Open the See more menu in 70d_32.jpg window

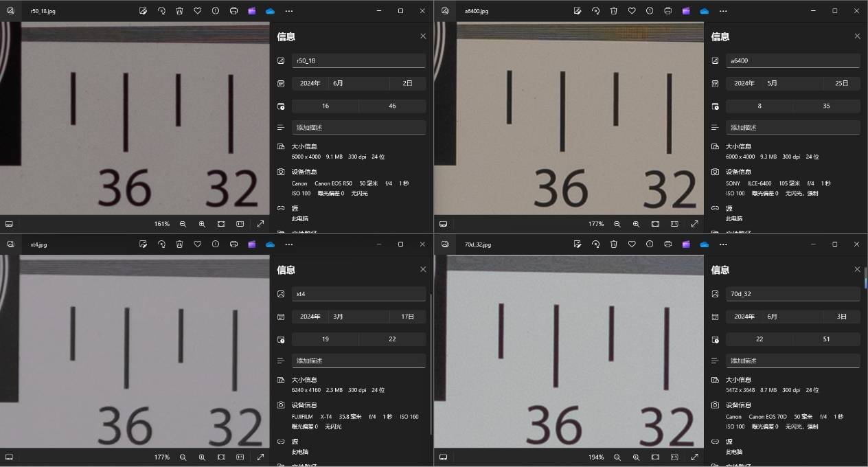[722, 244]
